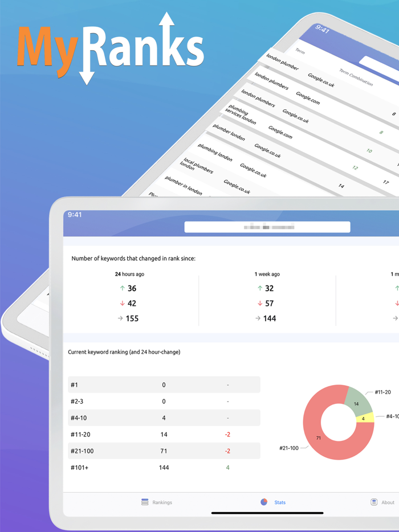
Task: Click the blurred site name field
Action: 267,227
